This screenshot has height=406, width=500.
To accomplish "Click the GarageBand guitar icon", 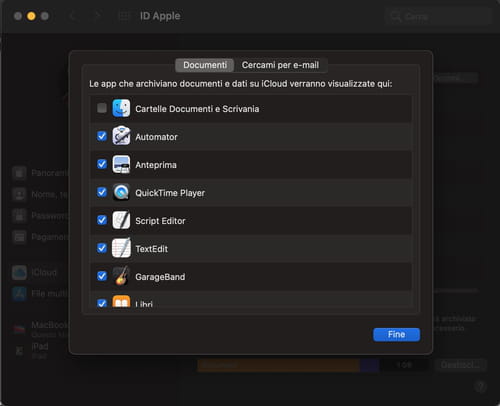I will pyautogui.click(x=121, y=276).
